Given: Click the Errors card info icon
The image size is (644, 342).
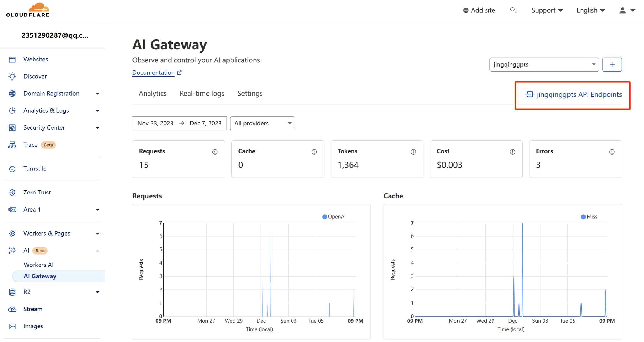Looking at the screenshot, I should [612, 152].
